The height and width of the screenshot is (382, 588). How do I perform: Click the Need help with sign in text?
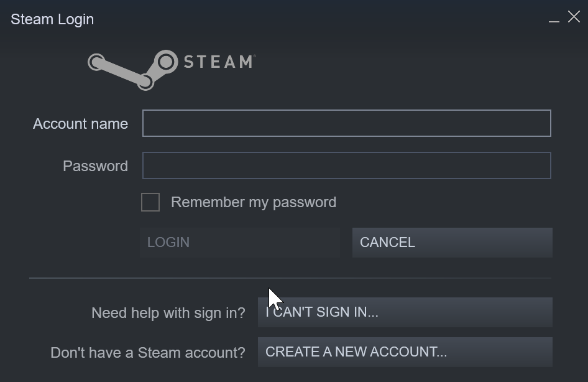tap(168, 313)
